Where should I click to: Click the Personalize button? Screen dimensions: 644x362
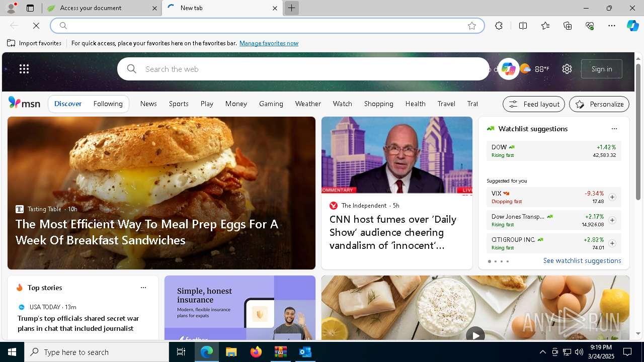tap(599, 104)
